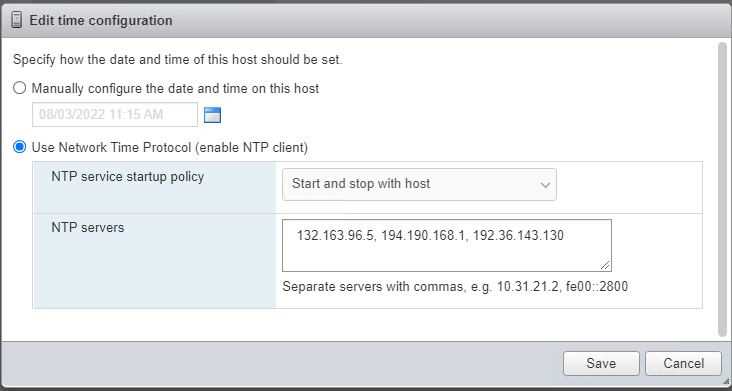The height and width of the screenshot is (391, 732).
Task: Click the date and time input field
Action: point(115,115)
